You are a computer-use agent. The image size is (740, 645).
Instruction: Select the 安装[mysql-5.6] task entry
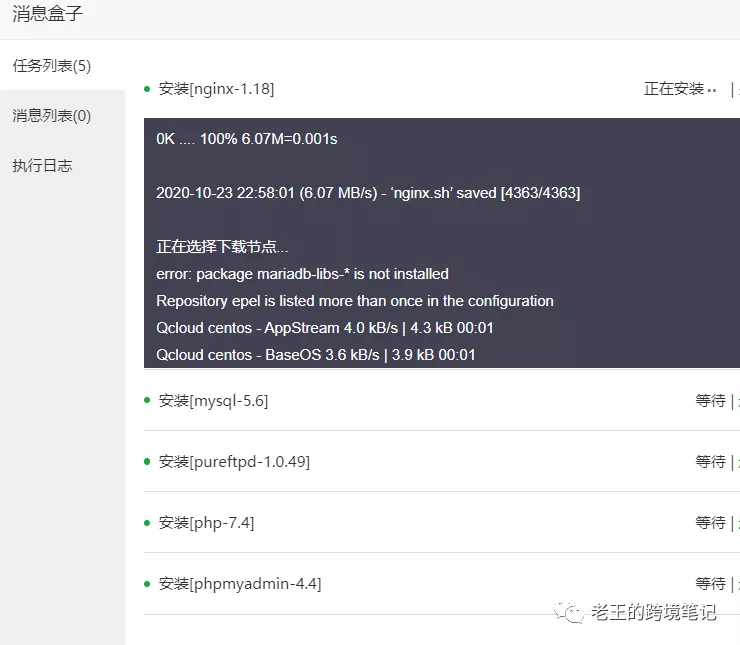213,401
